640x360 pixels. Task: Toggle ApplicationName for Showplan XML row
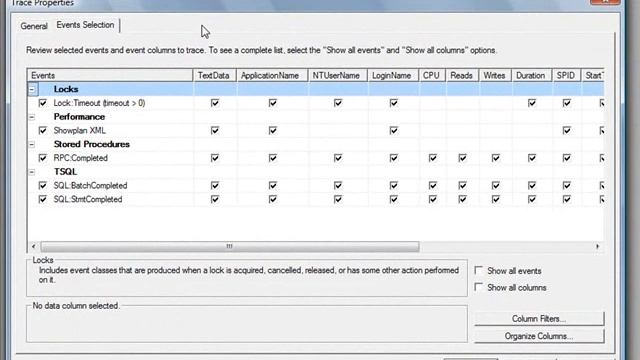point(273,131)
